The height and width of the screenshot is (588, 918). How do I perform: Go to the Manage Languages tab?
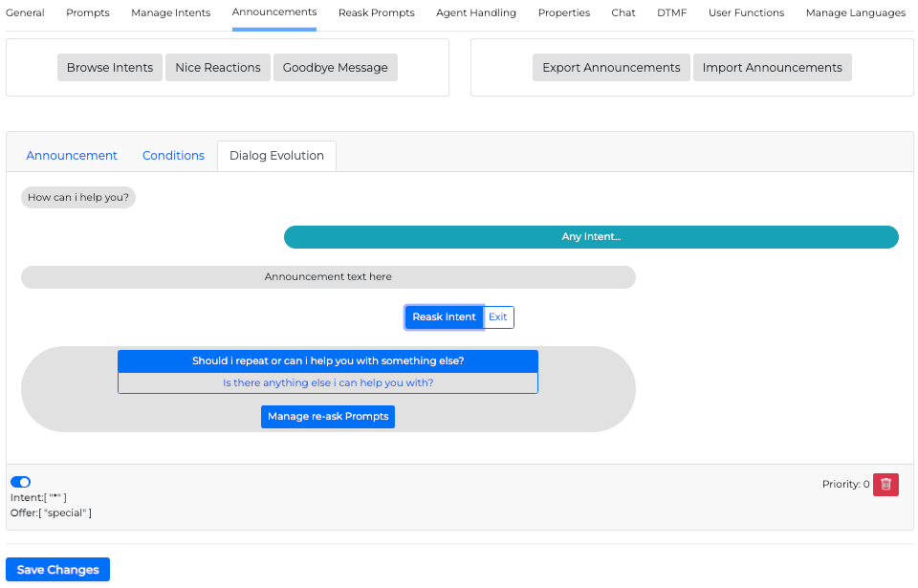coord(855,13)
